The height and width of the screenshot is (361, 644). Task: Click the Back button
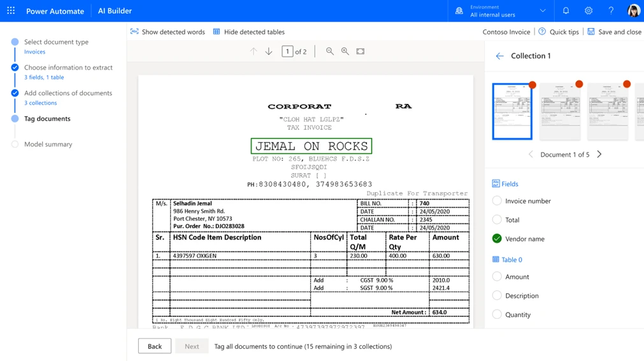pos(155,346)
